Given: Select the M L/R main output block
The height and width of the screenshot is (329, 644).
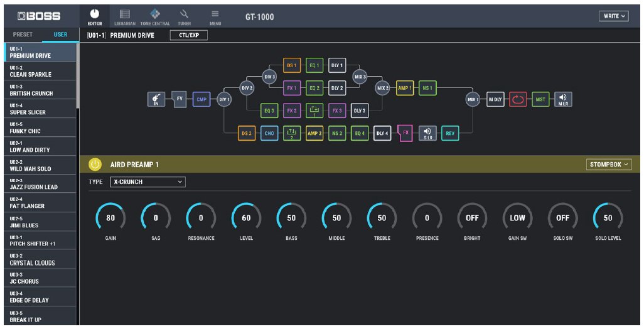Looking at the screenshot, I should [x=563, y=99].
